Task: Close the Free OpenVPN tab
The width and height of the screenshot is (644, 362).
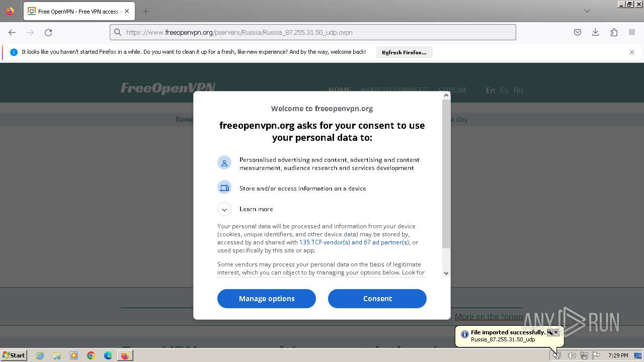Action: point(126,11)
